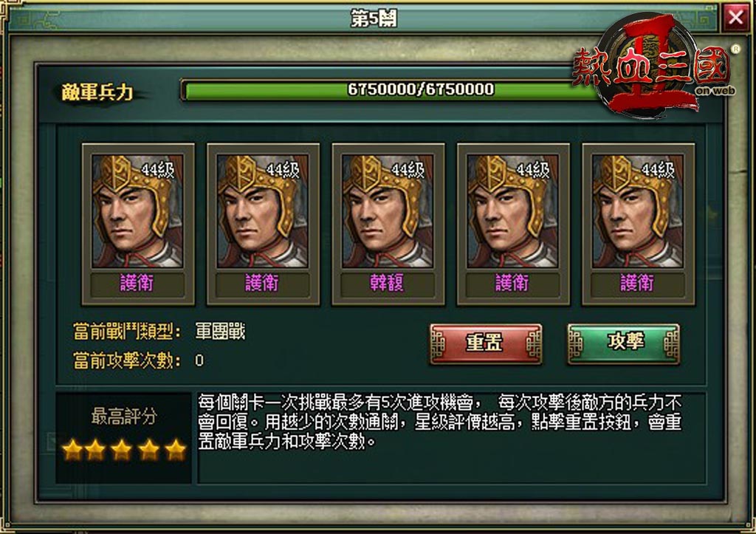This screenshot has width=756, height=534.
Task: Click the fifth rating star
Action: click(x=175, y=450)
